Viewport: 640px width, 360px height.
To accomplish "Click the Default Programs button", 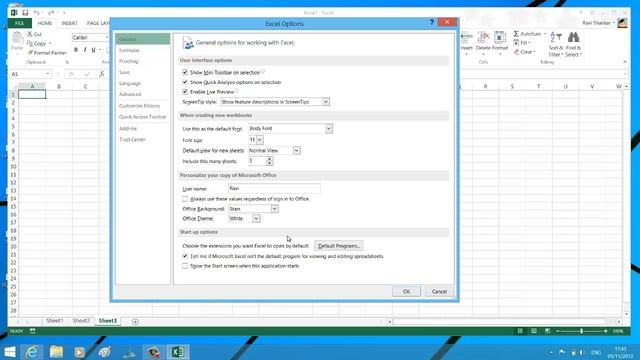I will point(339,246).
